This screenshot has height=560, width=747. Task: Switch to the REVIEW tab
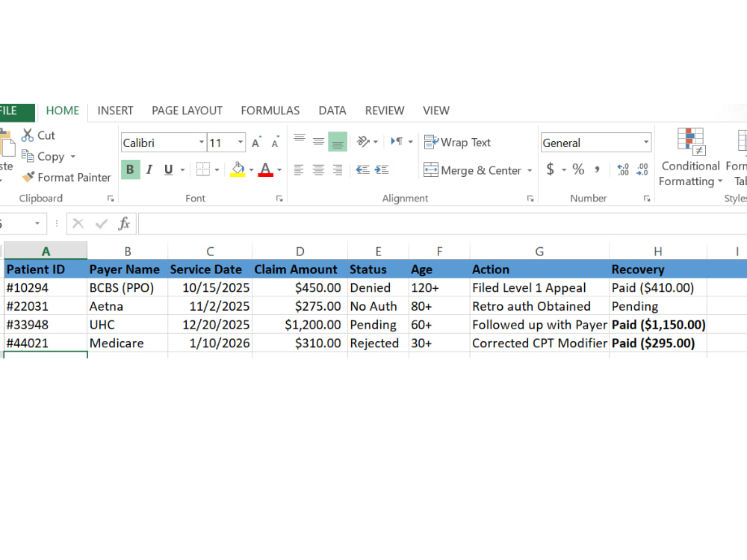pos(385,111)
